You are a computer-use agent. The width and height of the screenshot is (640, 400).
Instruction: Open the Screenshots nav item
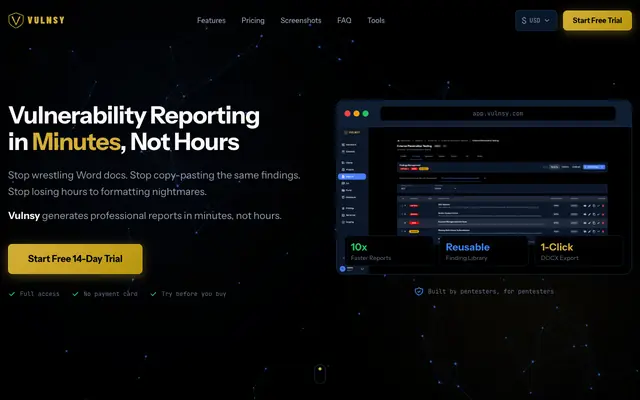(x=301, y=20)
